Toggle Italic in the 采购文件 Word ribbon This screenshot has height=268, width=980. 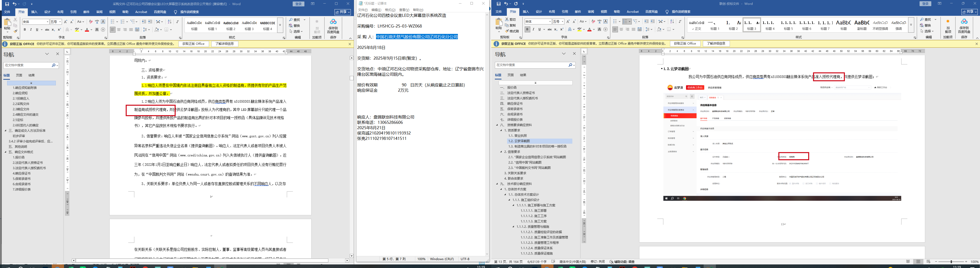tap(31, 30)
